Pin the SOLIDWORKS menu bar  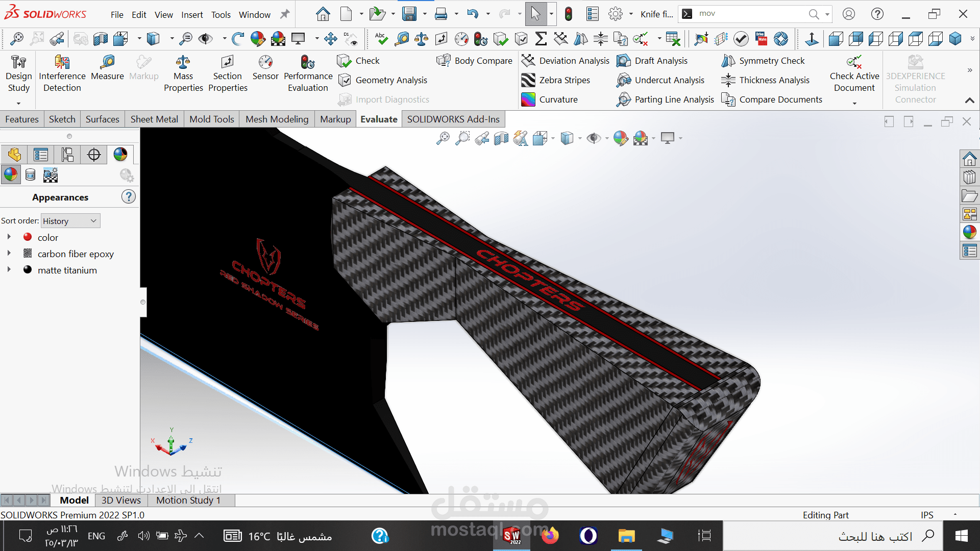tap(285, 14)
